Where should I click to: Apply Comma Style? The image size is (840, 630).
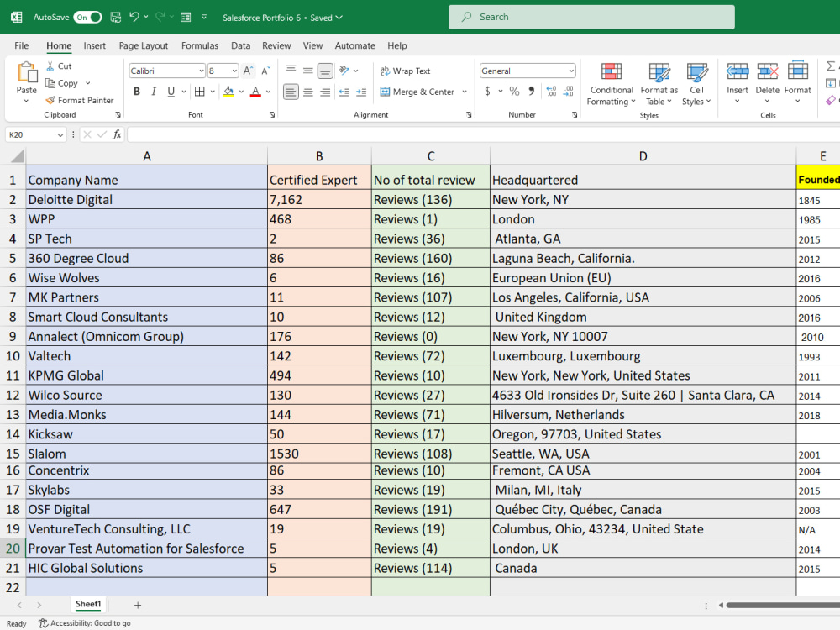pos(531,91)
